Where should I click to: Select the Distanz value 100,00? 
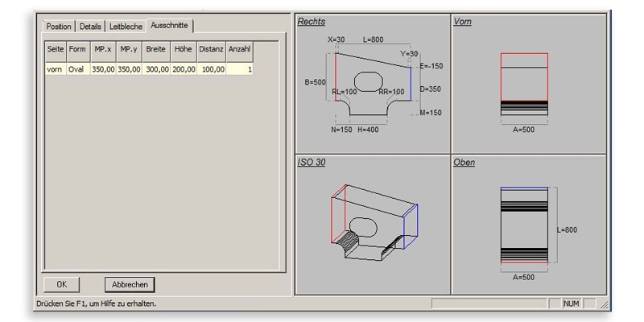(x=211, y=69)
